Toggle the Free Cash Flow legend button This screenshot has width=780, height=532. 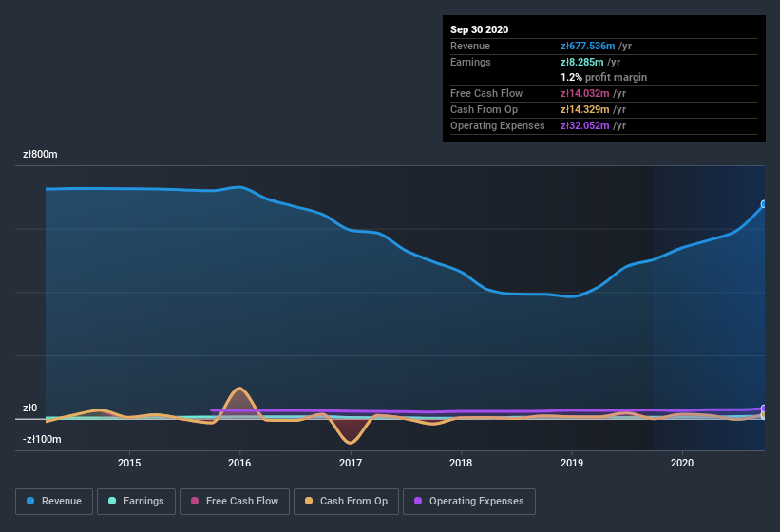235,502
